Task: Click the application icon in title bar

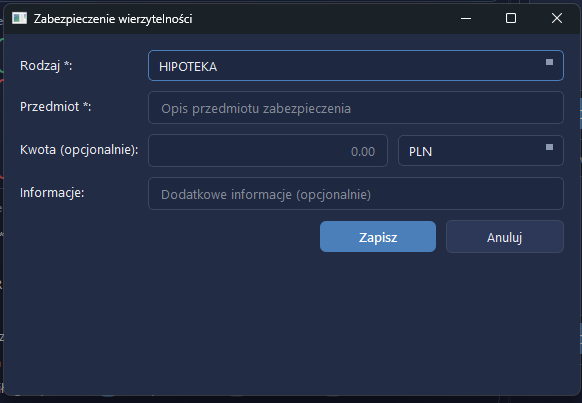Action: pyautogui.click(x=19, y=18)
